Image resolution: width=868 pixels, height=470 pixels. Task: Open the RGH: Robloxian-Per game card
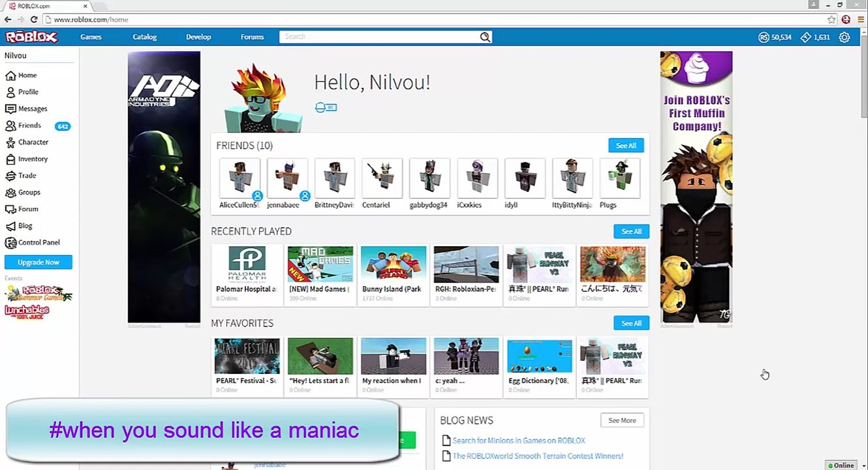[467, 274]
